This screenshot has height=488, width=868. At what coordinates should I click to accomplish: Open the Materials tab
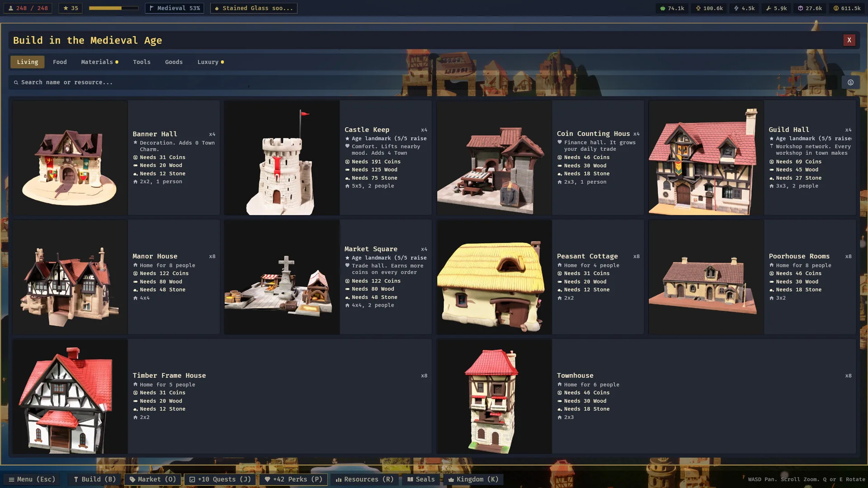pos(99,62)
